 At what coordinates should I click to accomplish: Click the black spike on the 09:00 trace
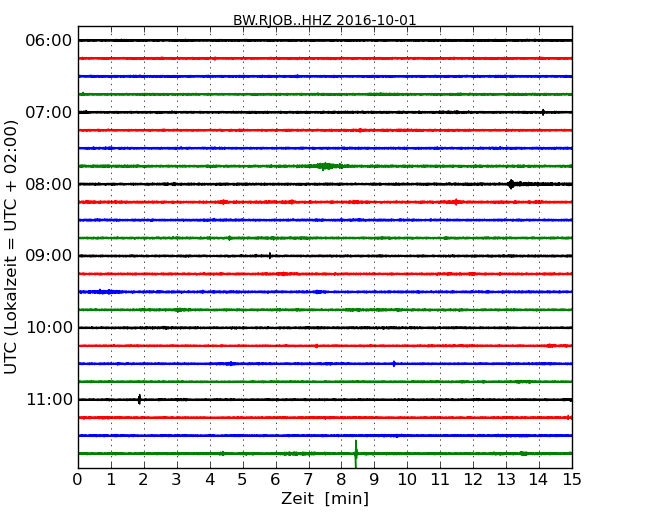(270, 256)
